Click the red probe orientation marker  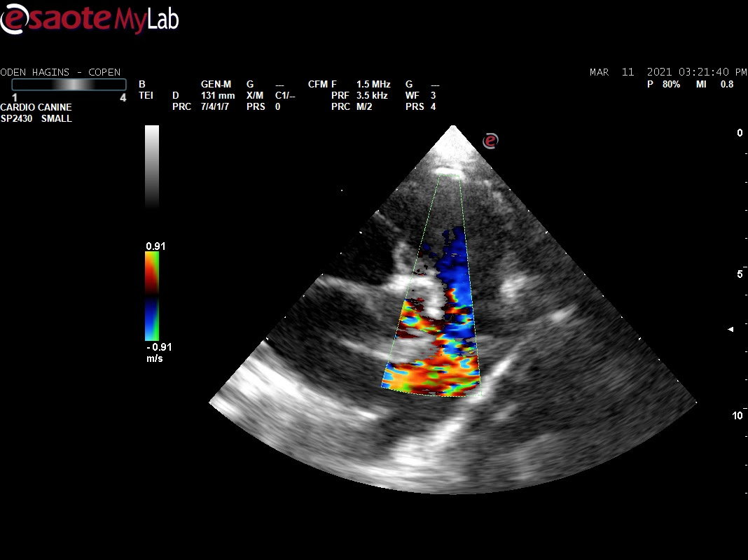point(490,141)
